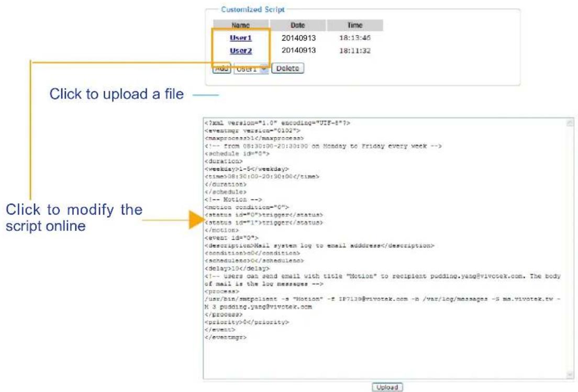The image size is (578, 392).
Task: Open the User2 script link
Action: tap(240, 50)
